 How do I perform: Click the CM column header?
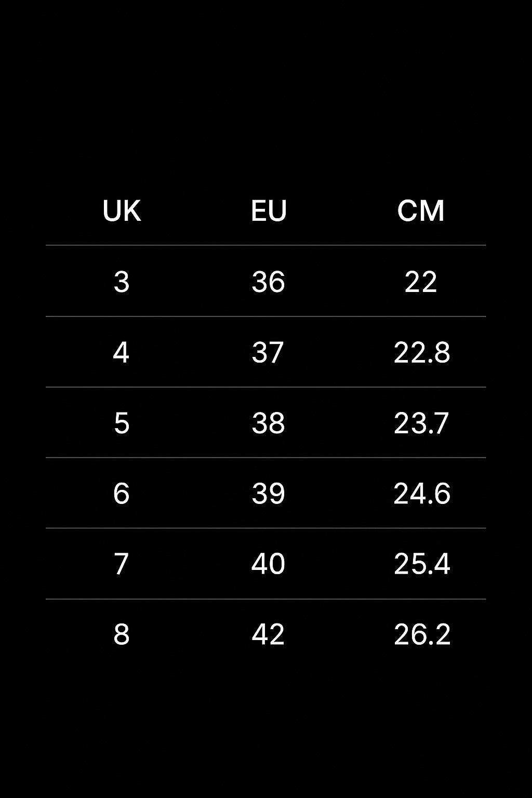click(x=421, y=211)
